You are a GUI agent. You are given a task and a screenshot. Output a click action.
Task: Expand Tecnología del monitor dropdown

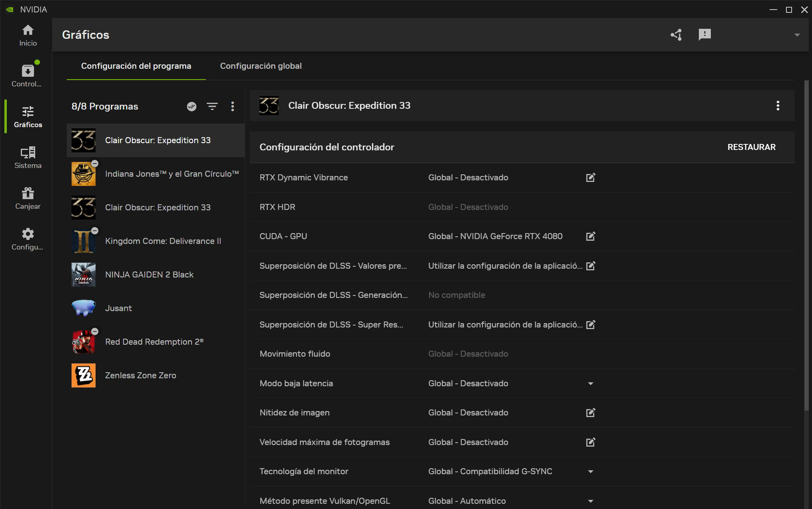[x=591, y=471]
